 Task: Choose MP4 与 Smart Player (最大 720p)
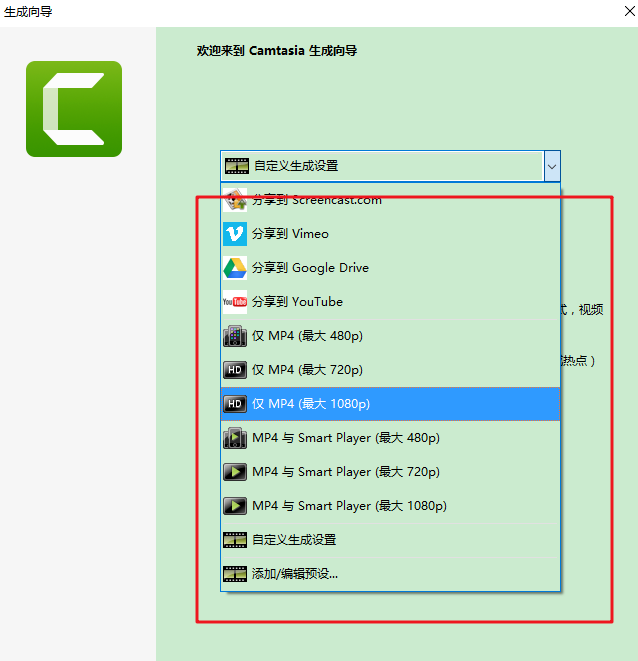tap(390, 472)
